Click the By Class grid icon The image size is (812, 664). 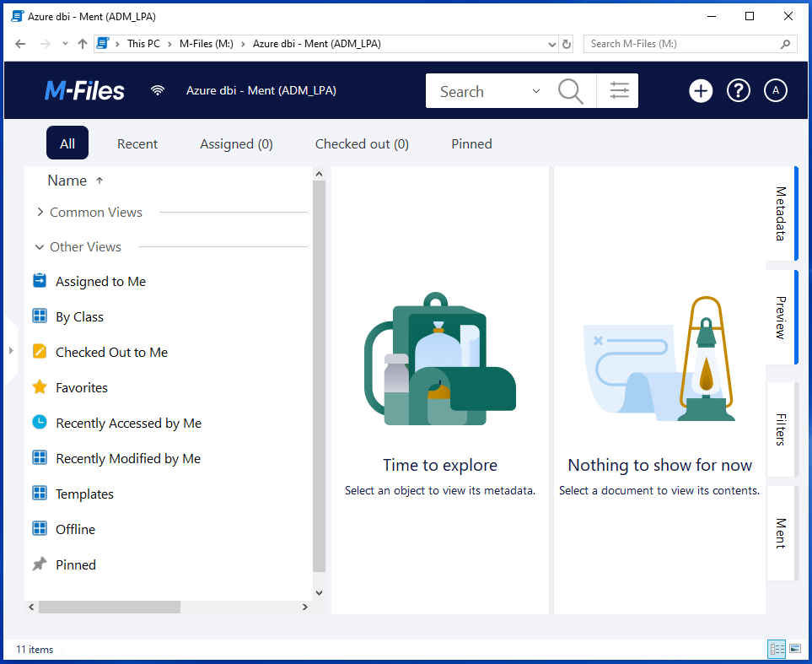point(40,316)
